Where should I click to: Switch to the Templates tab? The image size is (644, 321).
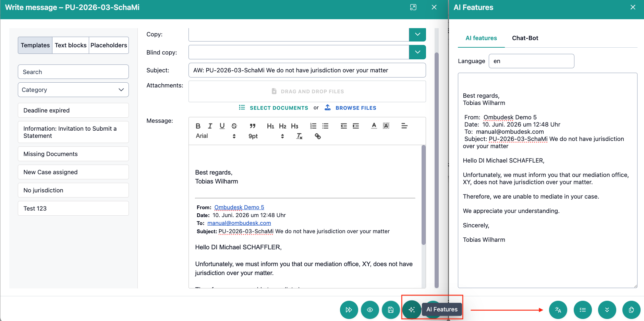pos(35,45)
